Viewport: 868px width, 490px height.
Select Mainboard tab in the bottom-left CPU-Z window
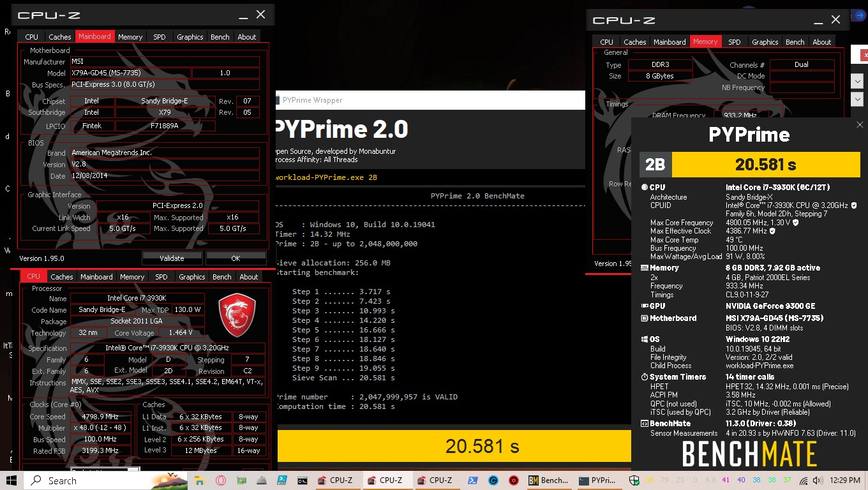pos(96,277)
